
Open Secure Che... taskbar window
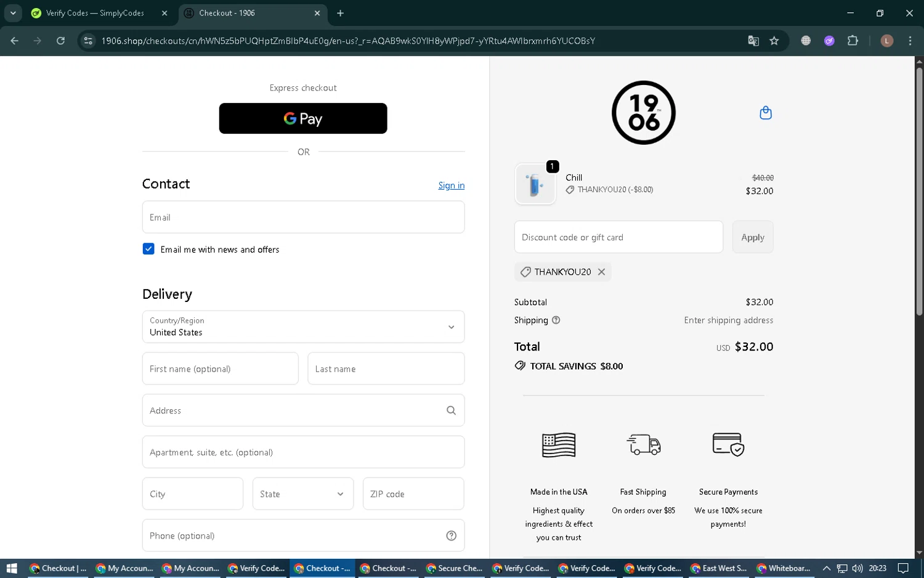tap(455, 568)
